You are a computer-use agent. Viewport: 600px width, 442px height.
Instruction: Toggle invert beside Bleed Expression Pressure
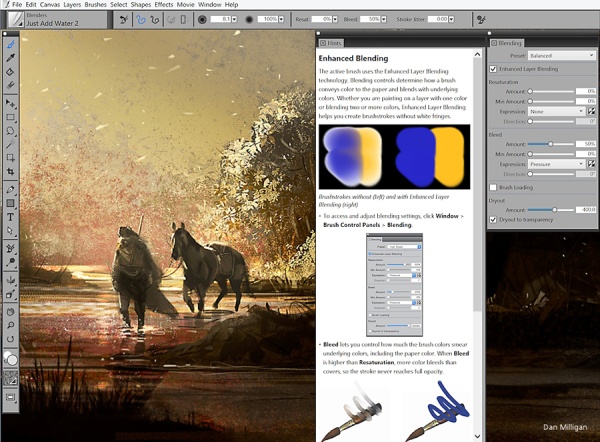[592, 164]
